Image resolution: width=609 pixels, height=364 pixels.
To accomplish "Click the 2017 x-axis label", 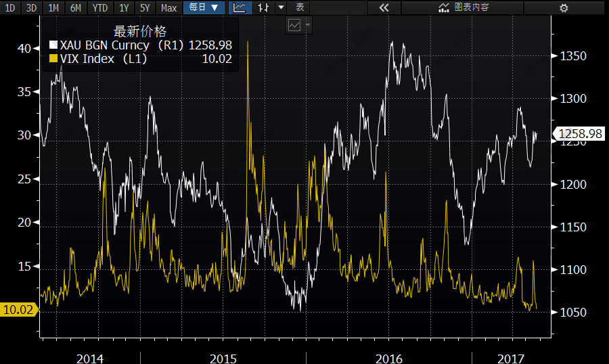I will (x=511, y=358).
